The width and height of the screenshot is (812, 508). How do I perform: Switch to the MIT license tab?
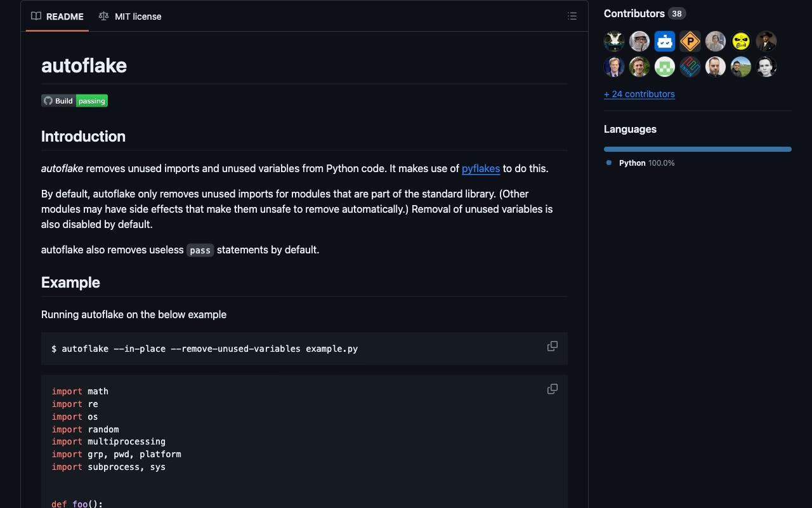point(130,17)
